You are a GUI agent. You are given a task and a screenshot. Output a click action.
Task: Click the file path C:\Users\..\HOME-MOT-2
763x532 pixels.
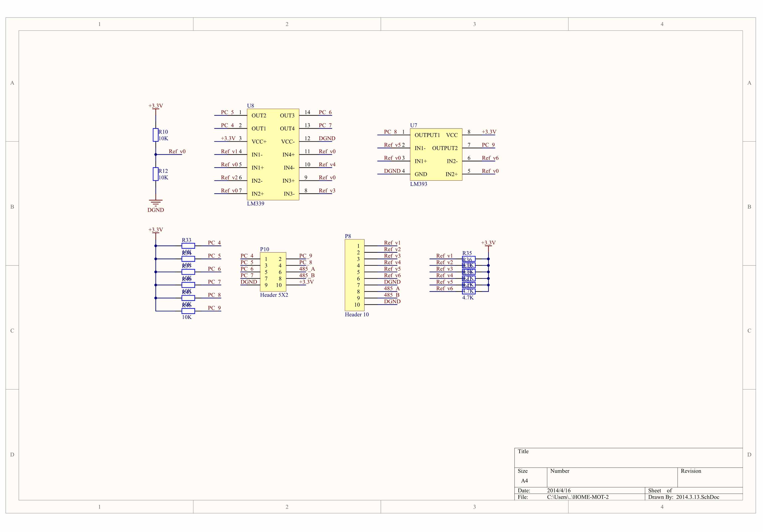tap(578, 497)
